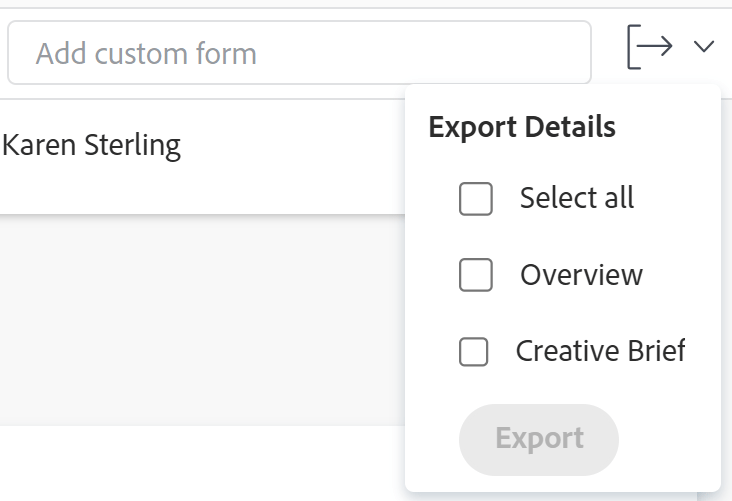Click the Export Details heading

521,128
